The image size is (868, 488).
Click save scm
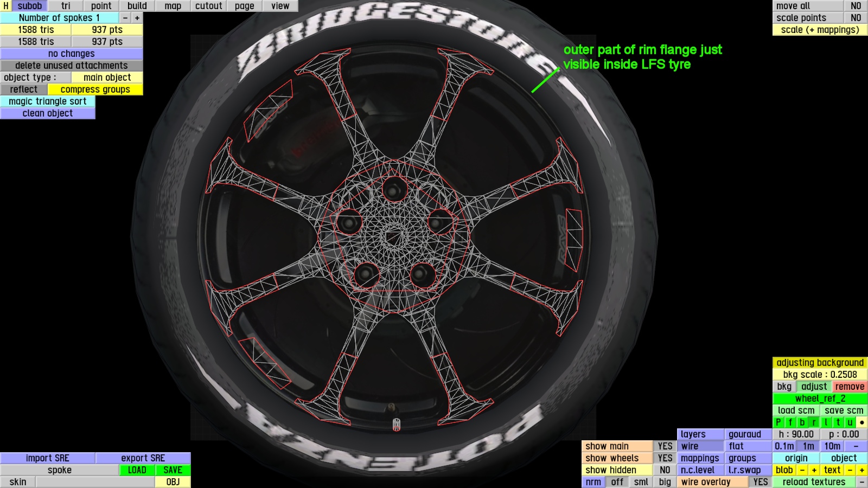(x=844, y=410)
